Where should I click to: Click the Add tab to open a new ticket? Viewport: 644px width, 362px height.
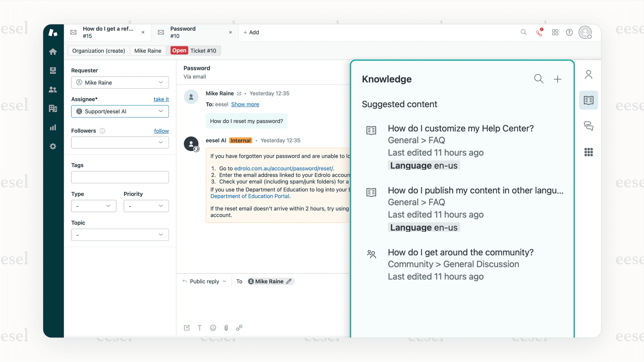(x=251, y=32)
